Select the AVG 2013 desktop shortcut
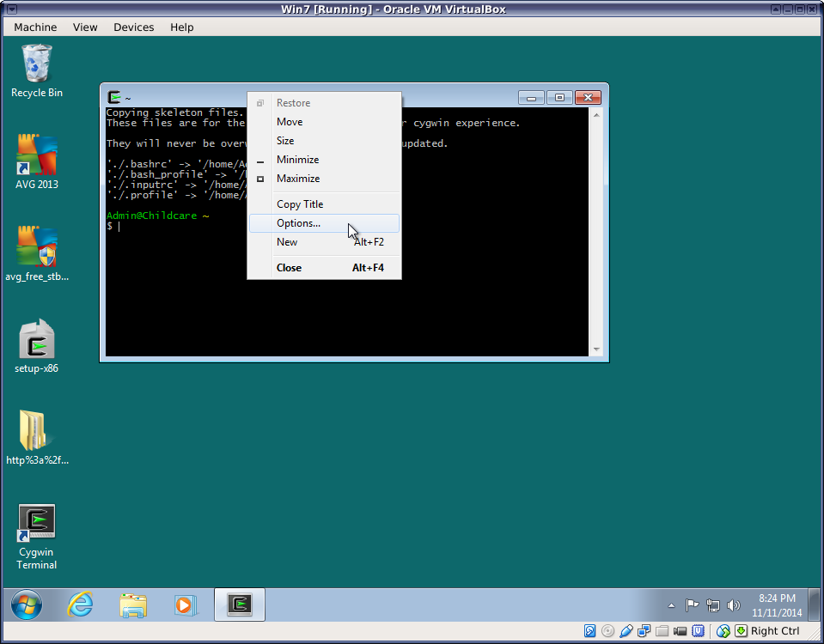Viewport: 824px width, 644px height. coord(37,161)
